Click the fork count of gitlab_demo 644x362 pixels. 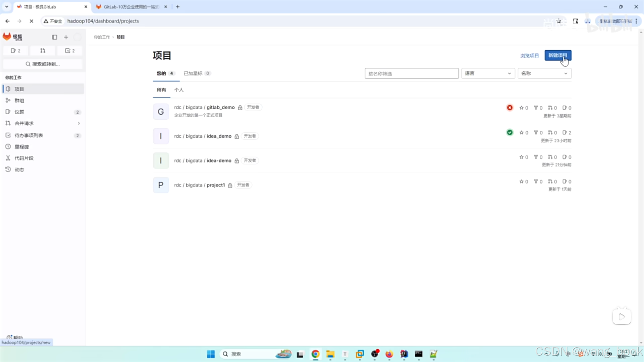coord(538,108)
